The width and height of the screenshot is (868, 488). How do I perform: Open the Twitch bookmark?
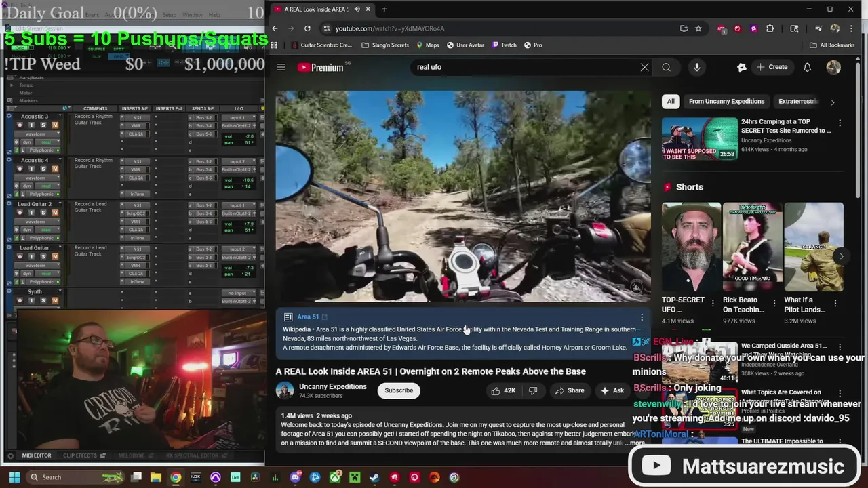tap(503, 45)
